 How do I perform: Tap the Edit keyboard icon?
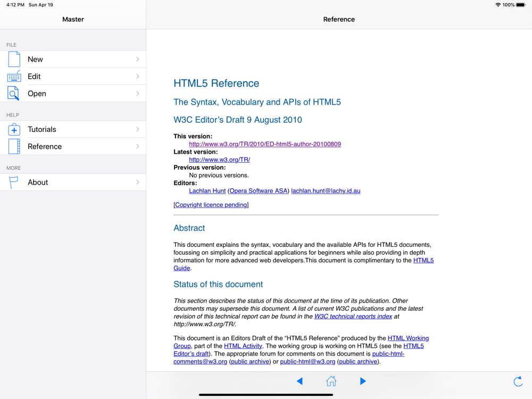(x=14, y=76)
